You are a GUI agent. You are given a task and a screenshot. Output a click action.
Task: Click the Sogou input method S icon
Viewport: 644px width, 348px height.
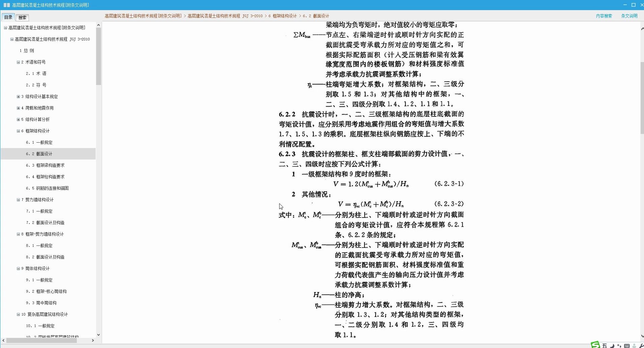tap(595, 345)
